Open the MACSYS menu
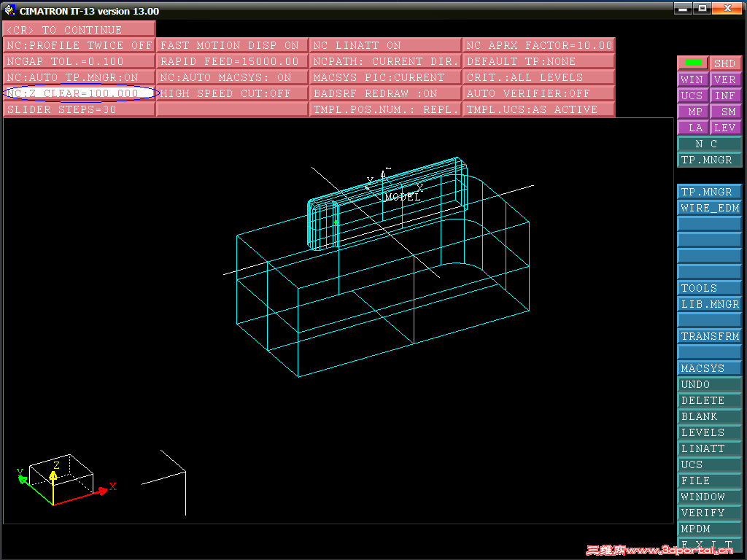The width and height of the screenshot is (747, 560). [709, 368]
